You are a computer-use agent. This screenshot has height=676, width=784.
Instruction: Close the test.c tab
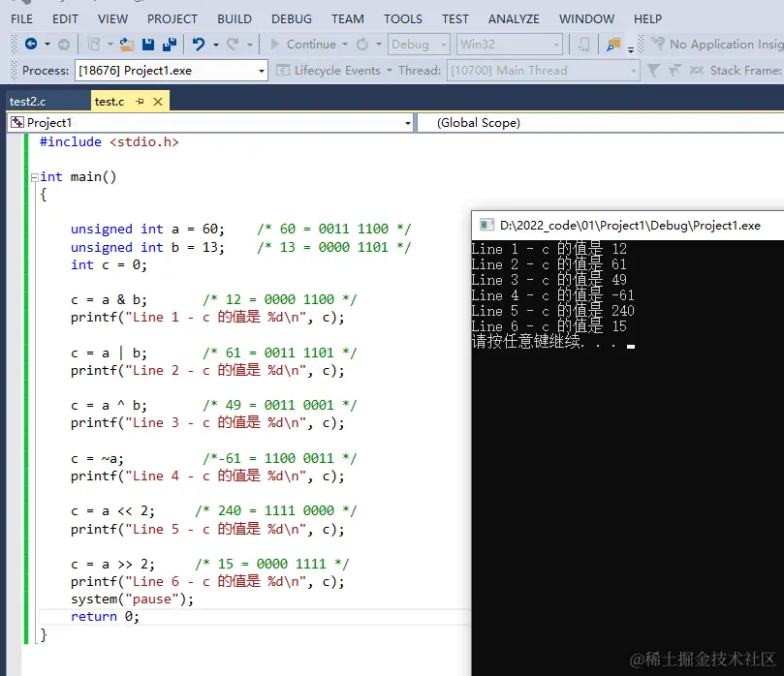coord(158,102)
